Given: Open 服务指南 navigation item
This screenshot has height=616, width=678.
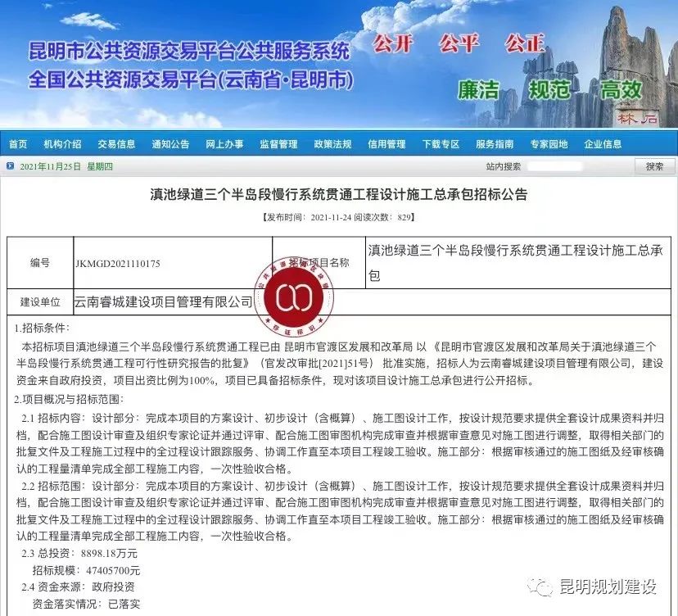Looking at the screenshot, I should pyautogui.click(x=495, y=144).
